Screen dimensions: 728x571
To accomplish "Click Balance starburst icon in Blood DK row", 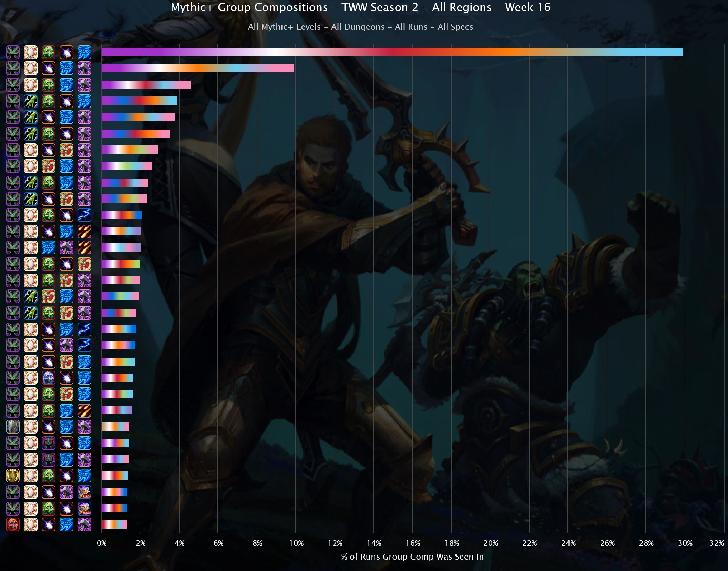I will tap(49, 524).
